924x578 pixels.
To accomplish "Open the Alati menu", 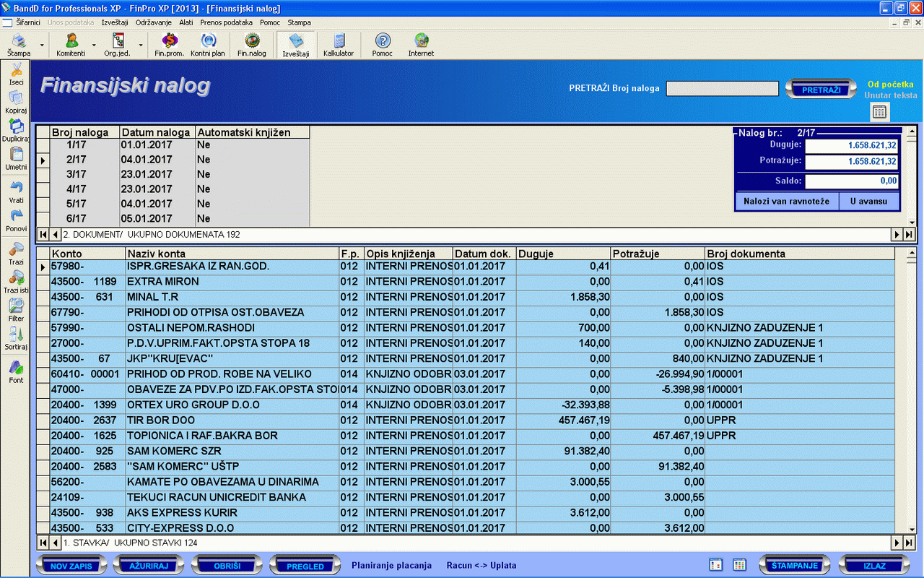I will (186, 22).
